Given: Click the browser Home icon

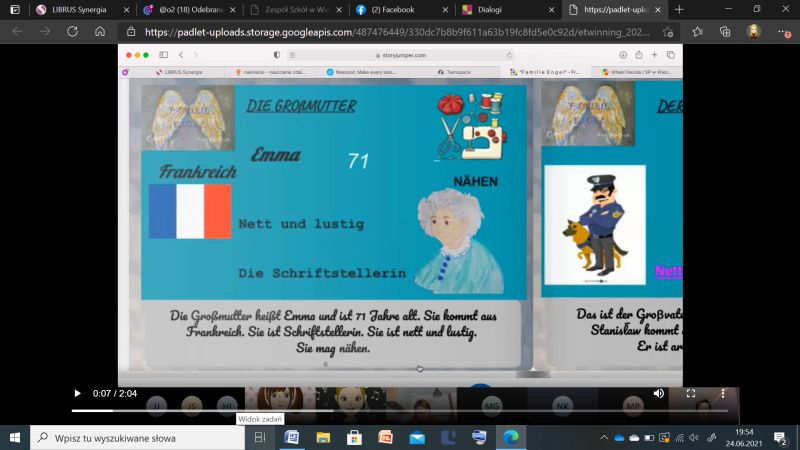Looking at the screenshot, I should click(100, 31).
